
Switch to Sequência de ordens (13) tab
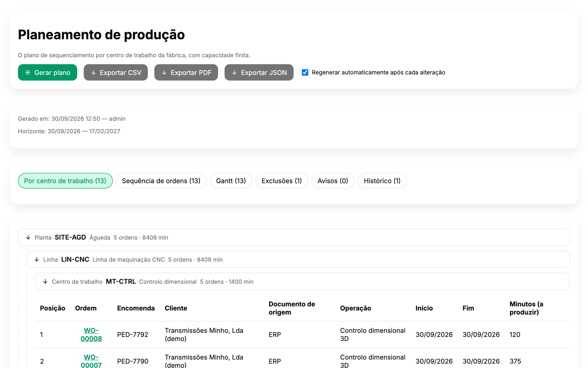[161, 181]
